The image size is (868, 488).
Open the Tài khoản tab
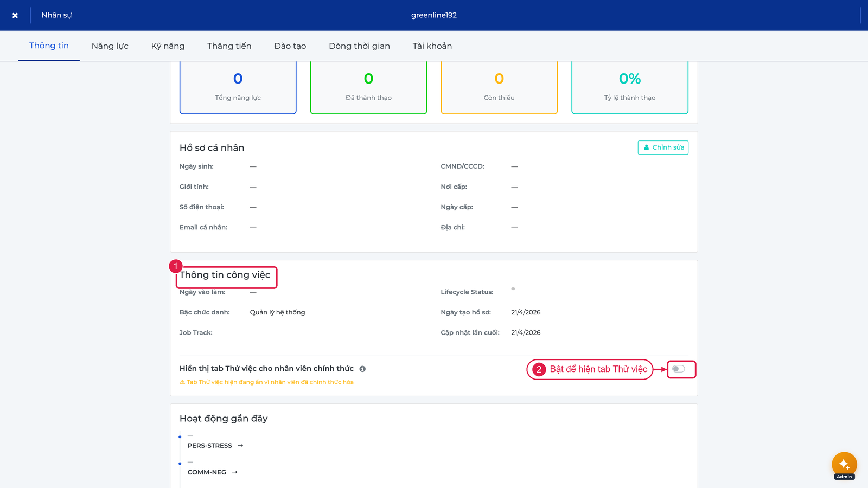(432, 46)
